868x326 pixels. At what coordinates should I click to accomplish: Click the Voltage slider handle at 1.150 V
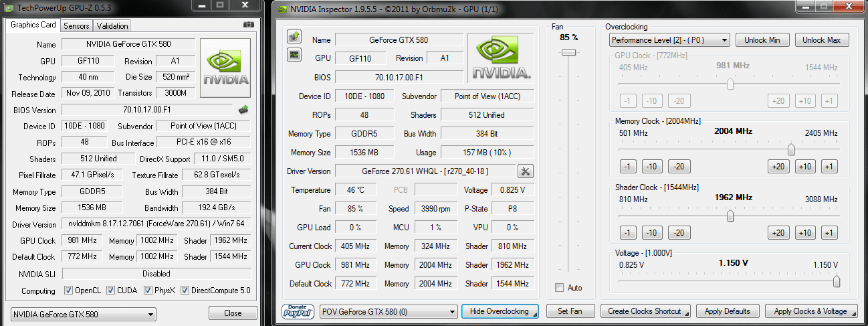pos(836,282)
